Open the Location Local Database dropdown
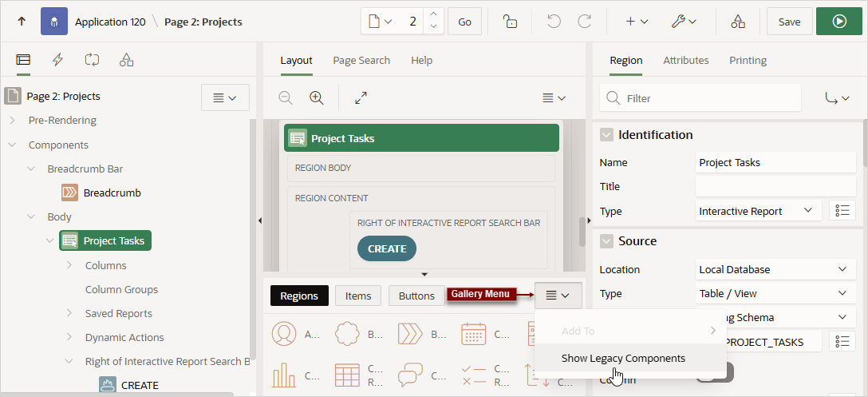Screen dimensions: 868x397 [x=773, y=269]
